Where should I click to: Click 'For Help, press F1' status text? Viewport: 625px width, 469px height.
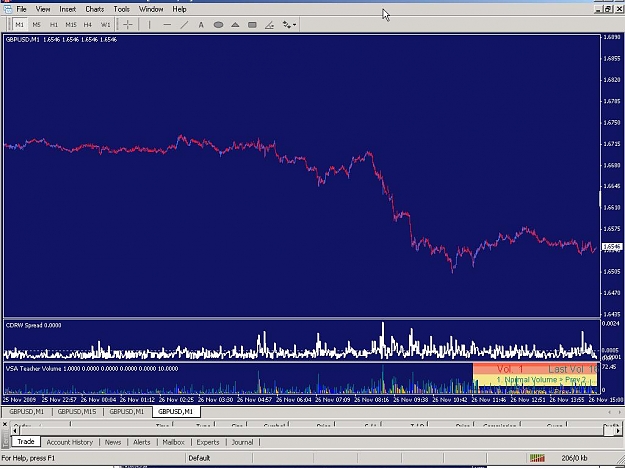(28, 458)
